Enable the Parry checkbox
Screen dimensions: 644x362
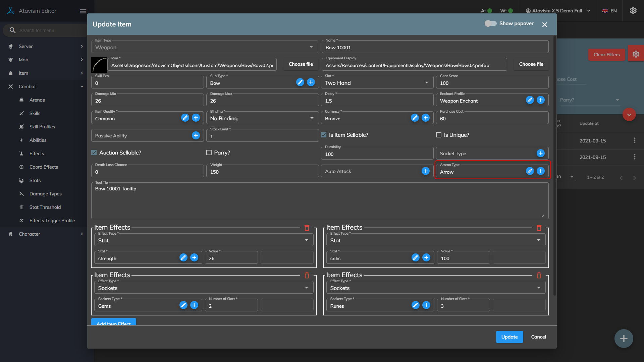pos(209,153)
